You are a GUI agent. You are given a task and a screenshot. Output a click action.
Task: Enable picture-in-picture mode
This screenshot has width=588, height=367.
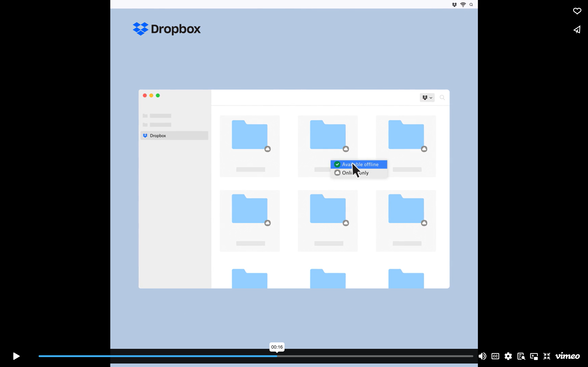click(x=534, y=356)
